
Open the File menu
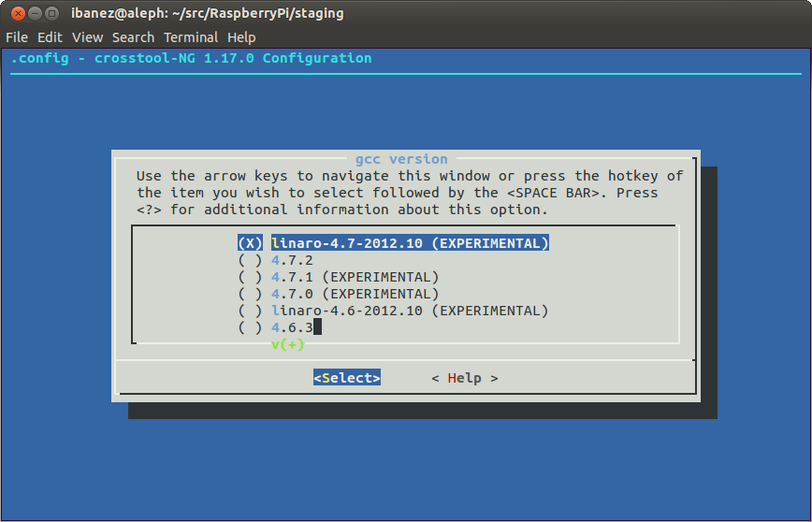pyautogui.click(x=17, y=37)
